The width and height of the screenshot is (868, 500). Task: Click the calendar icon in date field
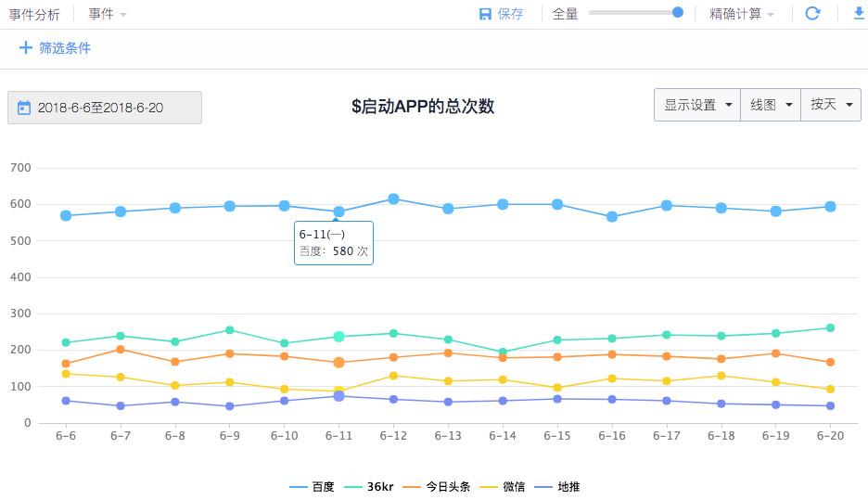pos(24,108)
